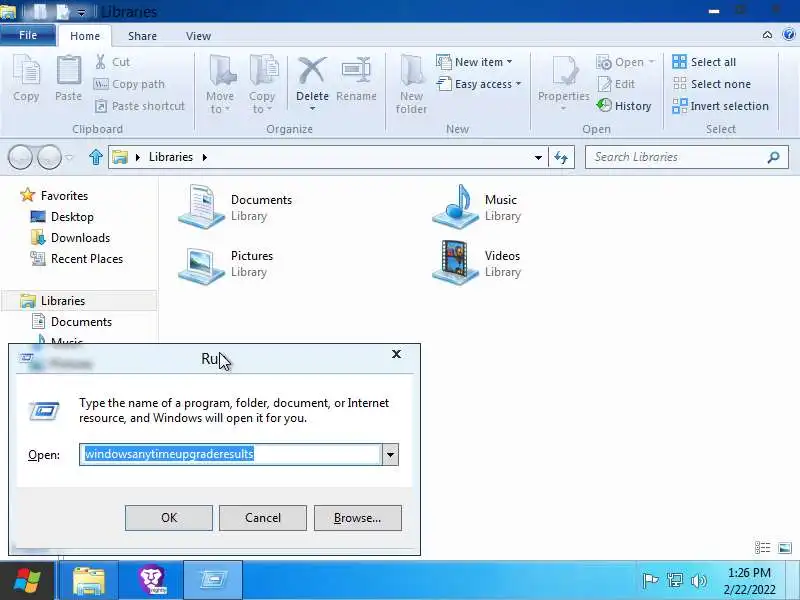Select Desktop under Favorites
Image resolution: width=800 pixels, height=600 pixels.
[x=62, y=217]
